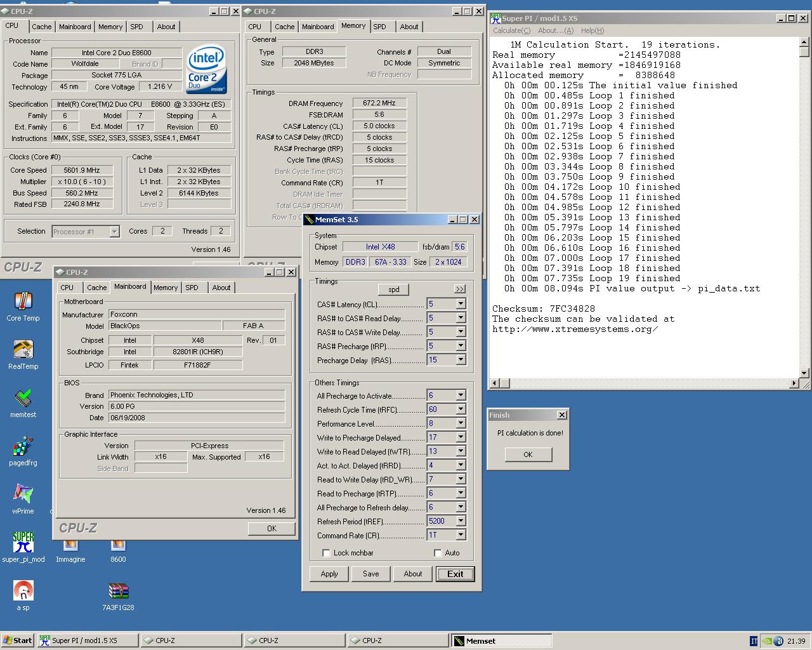Viewport: 812px width, 650px height.
Task: Click the Save button in MemSet
Action: (371, 574)
